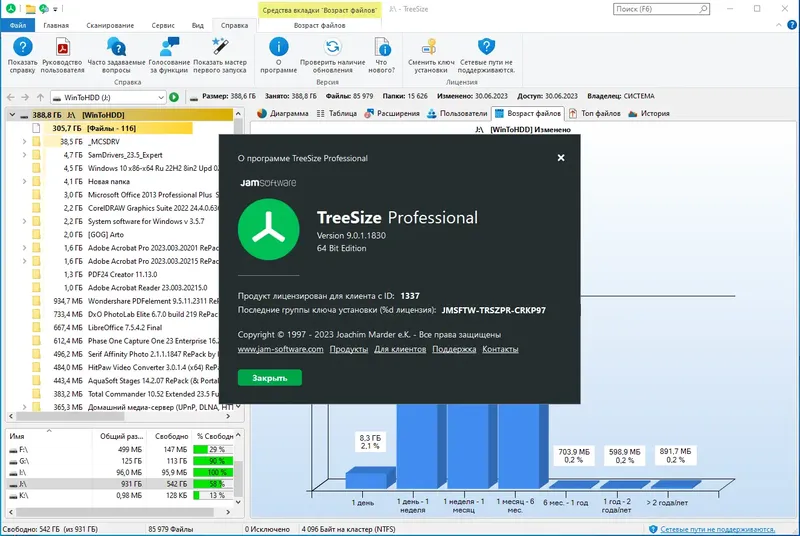
Task: Click status bar link Сетевые пути не поддерживаются
Action: pos(717,529)
